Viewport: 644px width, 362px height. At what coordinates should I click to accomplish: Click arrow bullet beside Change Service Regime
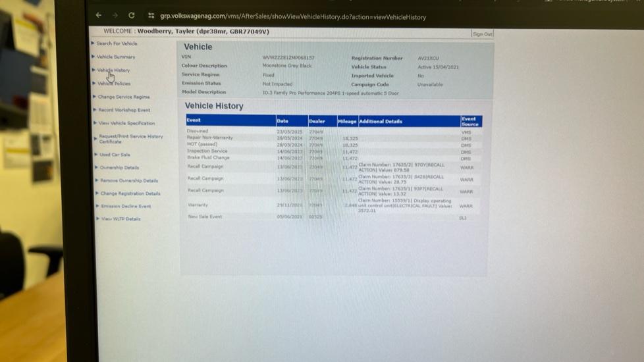(94, 97)
